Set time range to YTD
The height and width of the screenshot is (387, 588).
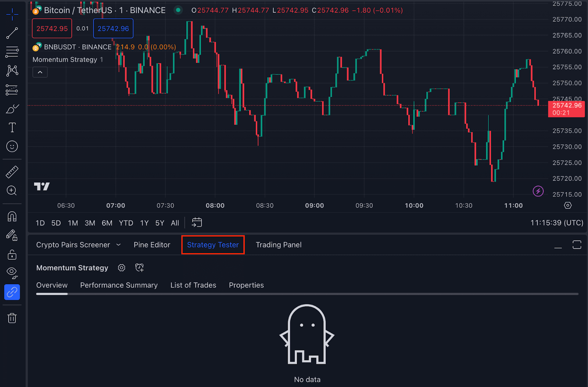pos(126,223)
